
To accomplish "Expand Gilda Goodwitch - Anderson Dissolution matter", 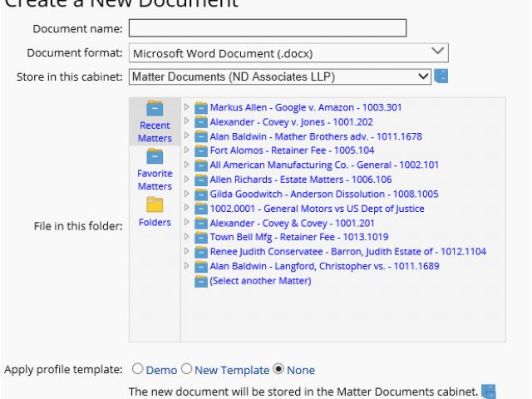I will [186, 194].
